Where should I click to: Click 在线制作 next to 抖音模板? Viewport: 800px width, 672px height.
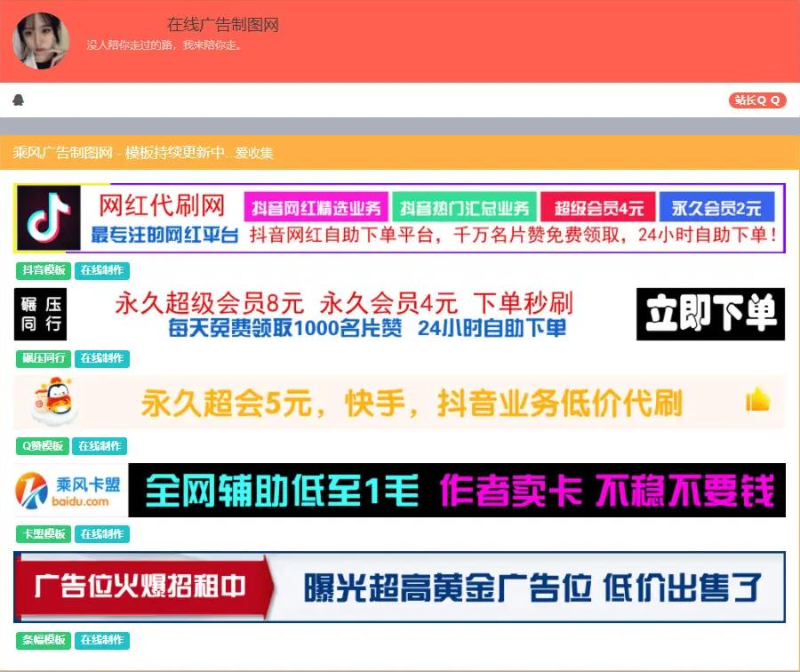click(102, 270)
